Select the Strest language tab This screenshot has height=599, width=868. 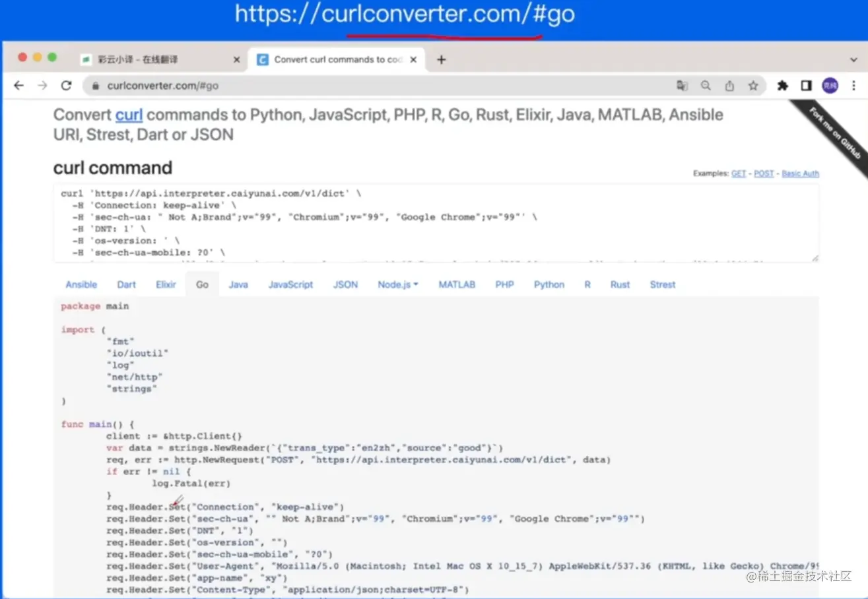coord(663,284)
